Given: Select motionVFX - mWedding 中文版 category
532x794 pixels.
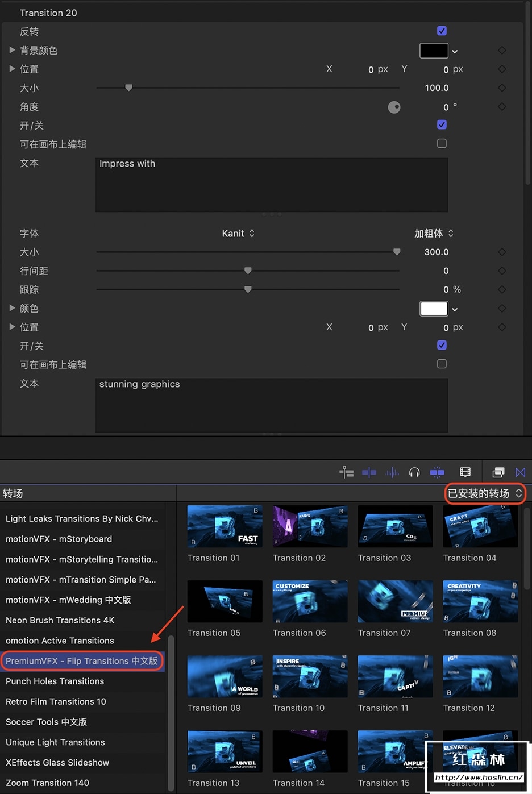Looking at the screenshot, I should (82, 600).
